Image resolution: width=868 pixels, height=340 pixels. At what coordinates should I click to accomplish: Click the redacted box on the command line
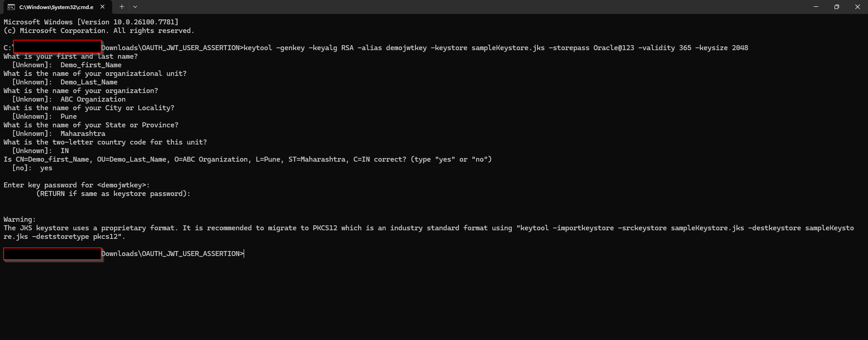point(57,46)
